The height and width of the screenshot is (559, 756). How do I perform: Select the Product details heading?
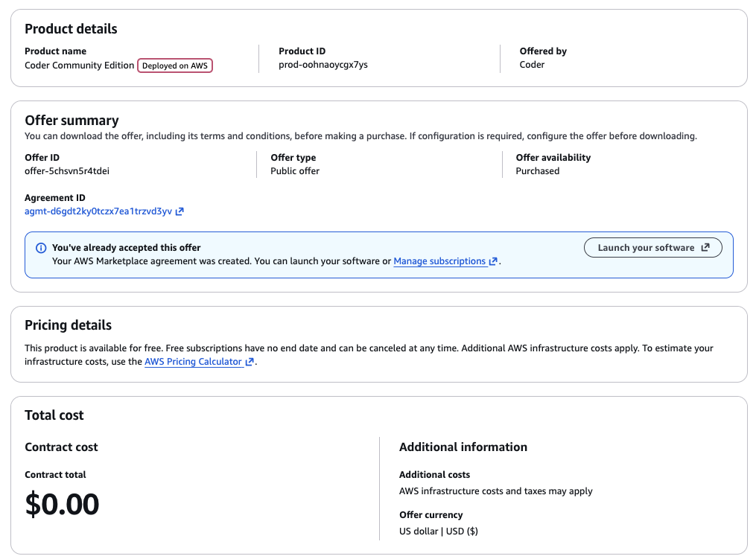point(71,29)
